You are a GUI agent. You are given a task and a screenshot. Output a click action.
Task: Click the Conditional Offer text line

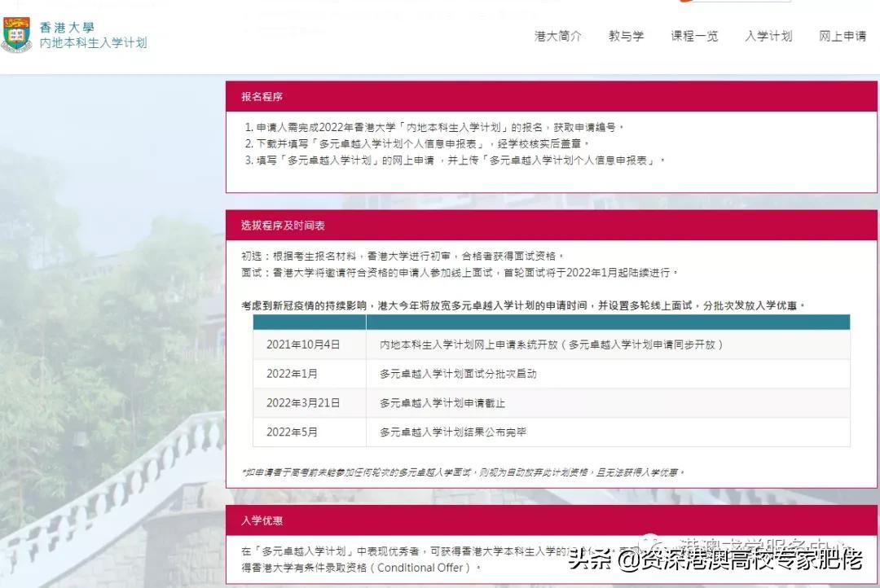click(362, 568)
